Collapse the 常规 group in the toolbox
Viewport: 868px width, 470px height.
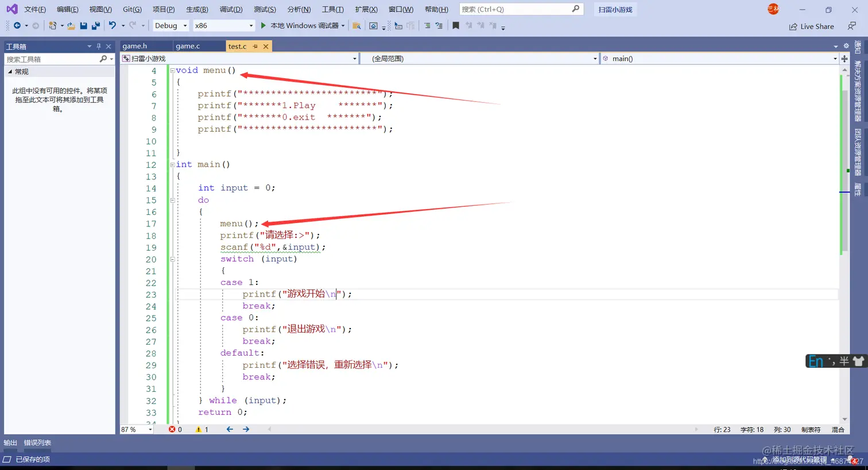pos(10,72)
